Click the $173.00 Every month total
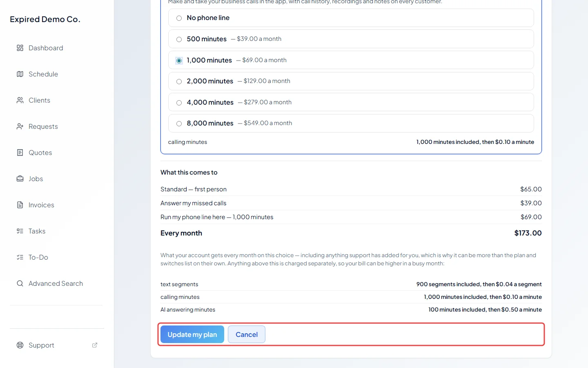The width and height of the screenshot is (588, 368). (528, 233)
